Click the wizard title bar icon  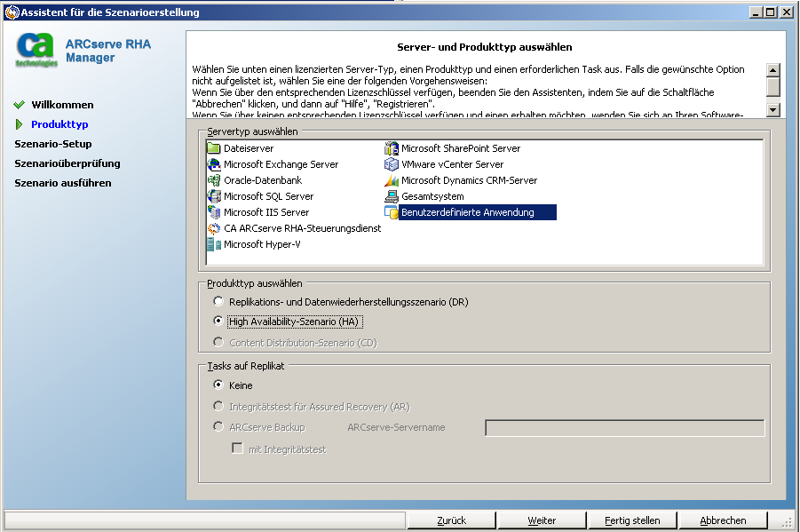click(12, 12)
